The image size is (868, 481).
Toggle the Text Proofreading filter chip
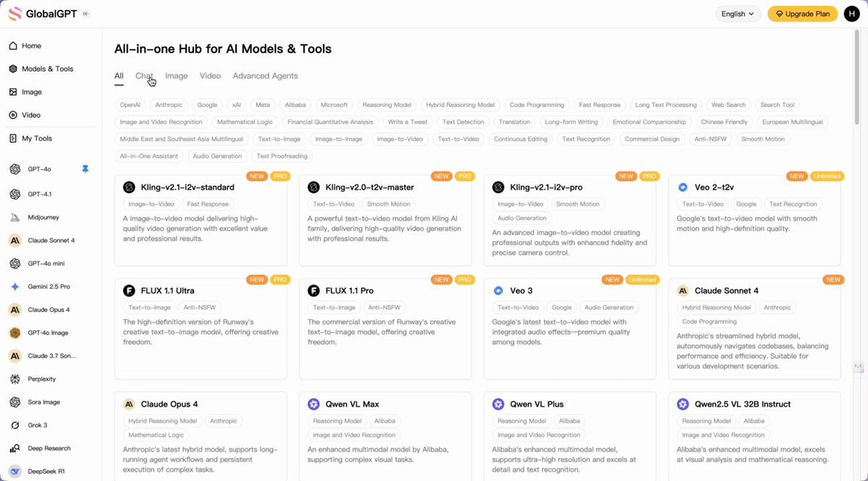(282, 156)
